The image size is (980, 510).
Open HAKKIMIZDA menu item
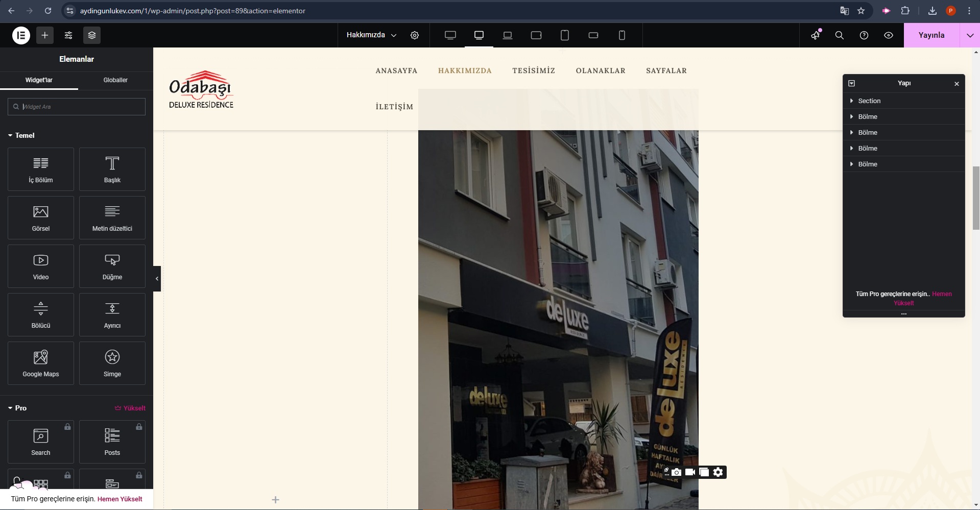coord(465,70)
